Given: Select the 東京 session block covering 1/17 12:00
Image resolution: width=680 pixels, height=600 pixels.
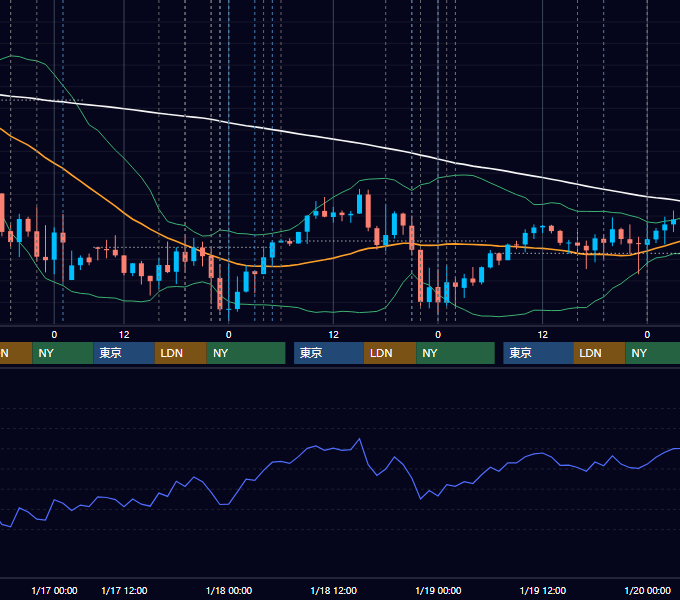Looking at the screenshot, I should tap(124, 353).
